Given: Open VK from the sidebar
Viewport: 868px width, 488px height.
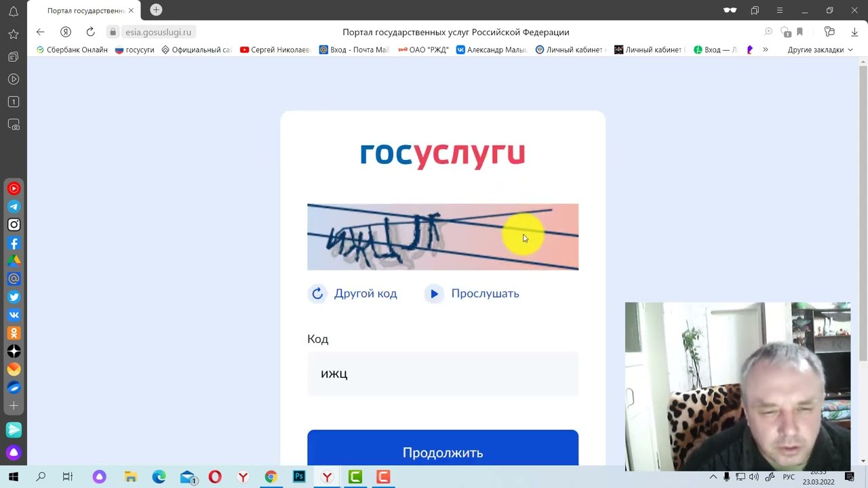Looking at the screenshot, I should coord(14,315).
